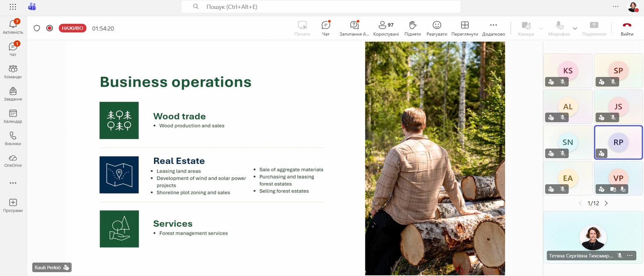
Task: Click the Активність bell icon in sidebar
Action: click(x=13, y=26)
